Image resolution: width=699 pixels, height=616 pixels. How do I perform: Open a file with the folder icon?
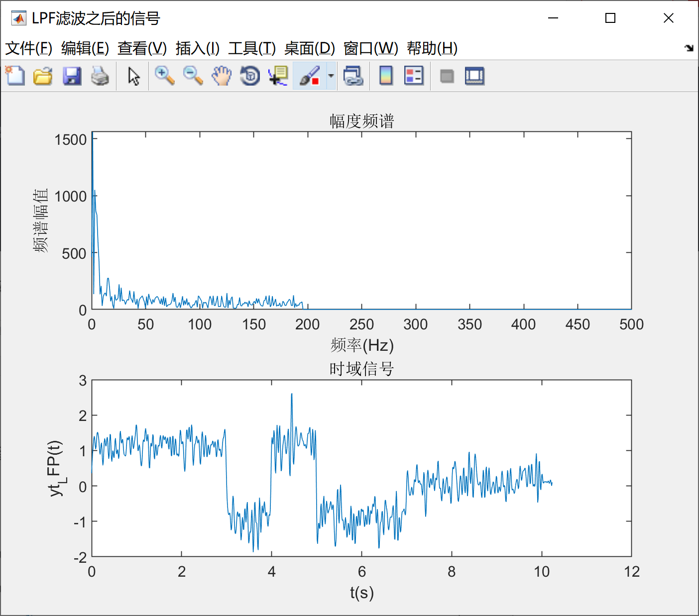pos(43,76)
